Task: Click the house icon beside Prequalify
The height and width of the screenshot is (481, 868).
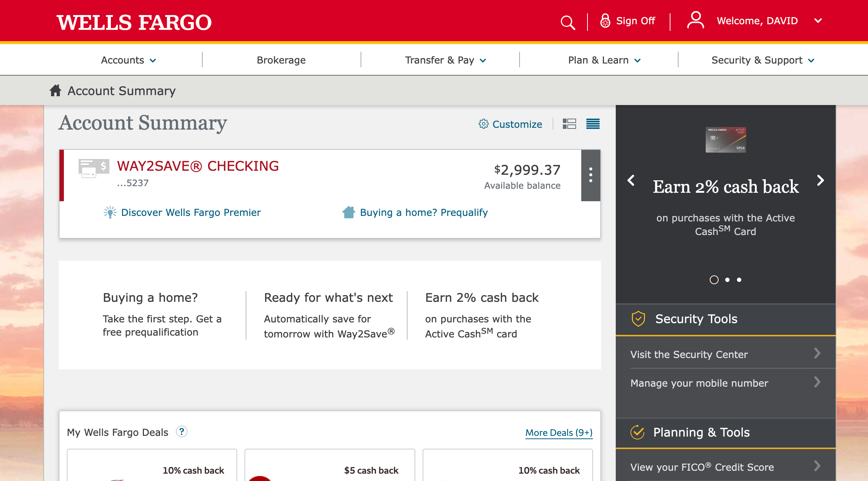Action: tap(349, 212)
